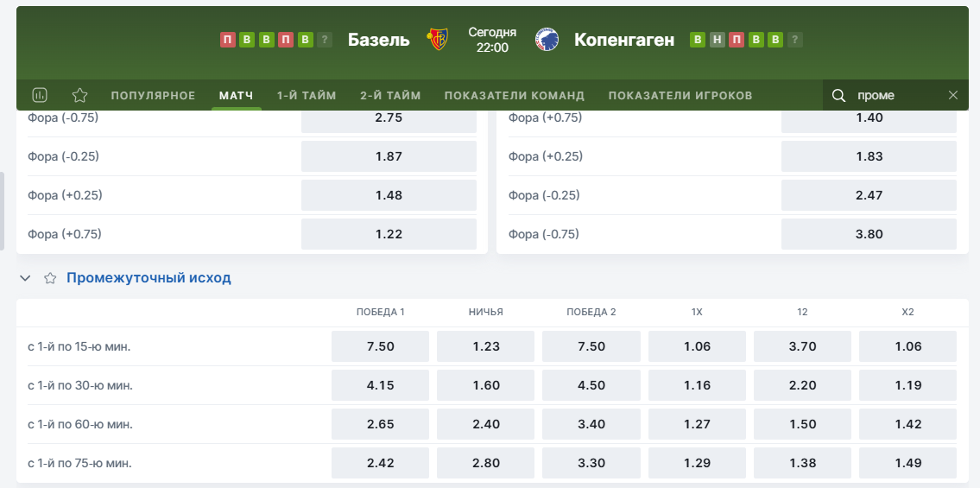
Task: Bet on Фора (-0.75) at 2.75
Action: click(x=389, y=117)
